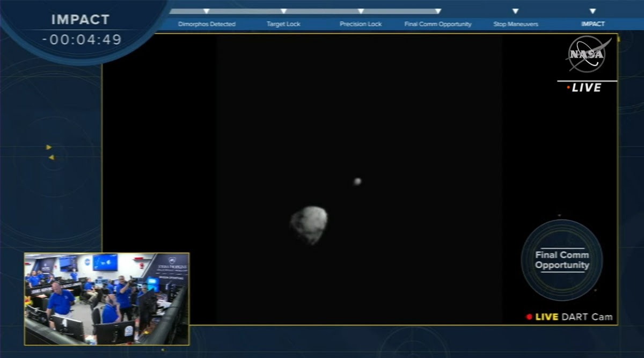Screen dimensions: 644x358
Task: Click the IMPACT timeline marker triangle
Action: coord(592,11)
